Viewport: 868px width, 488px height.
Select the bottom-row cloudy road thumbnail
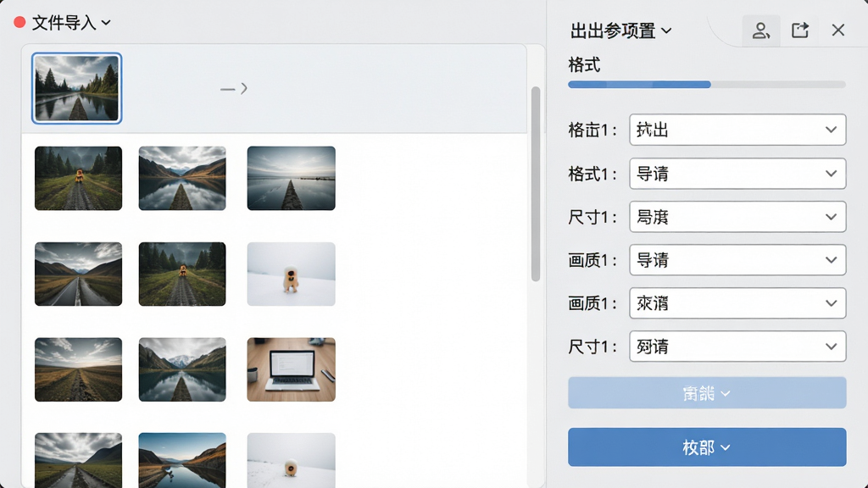coord(78,460)
